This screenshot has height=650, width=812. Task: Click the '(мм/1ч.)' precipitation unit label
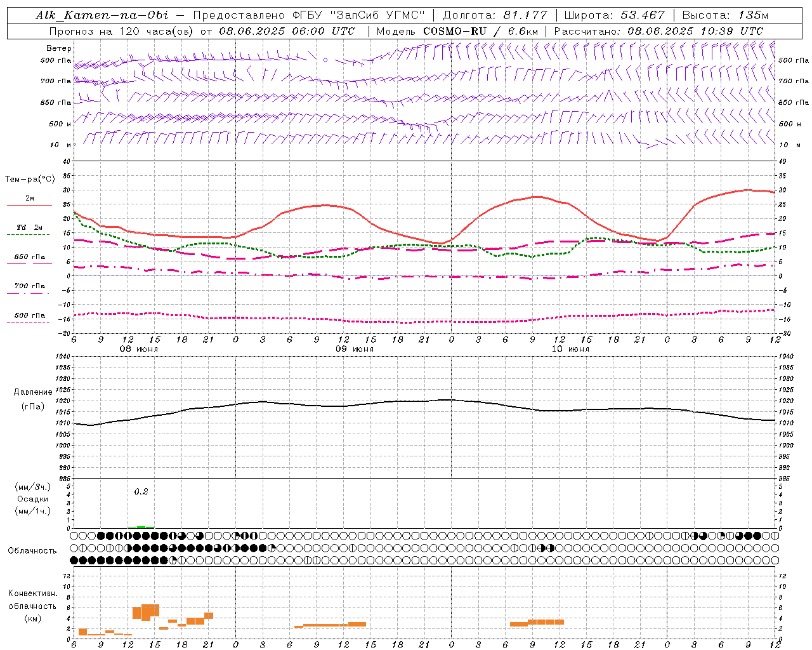pyautogui.click(x=33, y=511)
